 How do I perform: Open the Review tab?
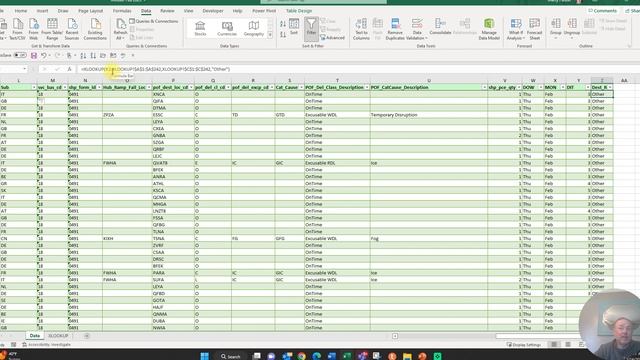[167, 11]
